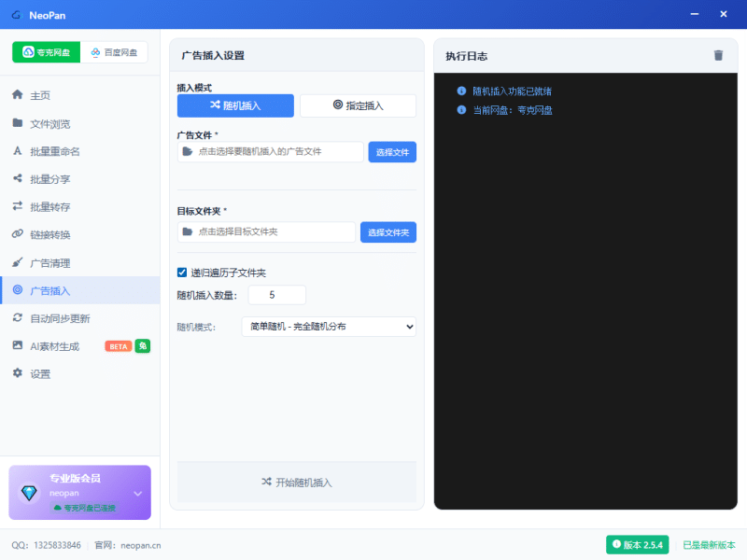This screenshot has height=560, width=747.
Task: Open 链接转换 link conversion page
Action: point(49,235)
